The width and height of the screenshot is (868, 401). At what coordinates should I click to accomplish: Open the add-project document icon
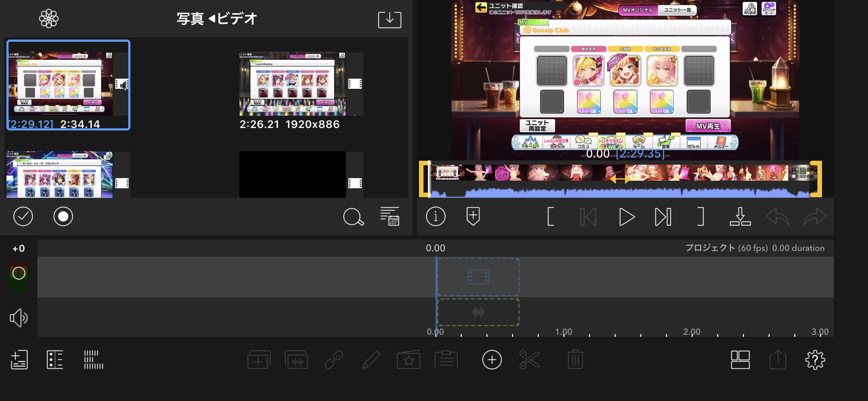[x=19, y=360]
